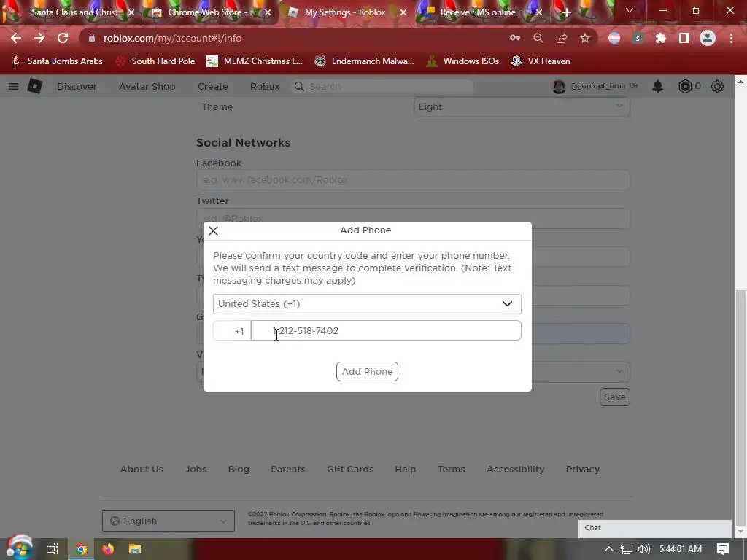This screenshot has height=560, width=747.
Task: Open Chrome profile avatar
Action: pos(708,38)
